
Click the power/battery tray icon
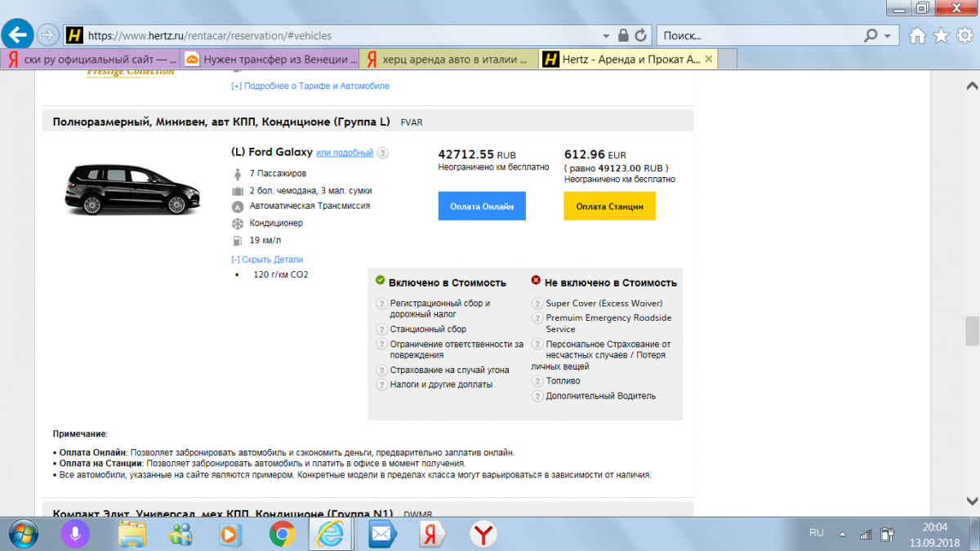click(887, 534)
